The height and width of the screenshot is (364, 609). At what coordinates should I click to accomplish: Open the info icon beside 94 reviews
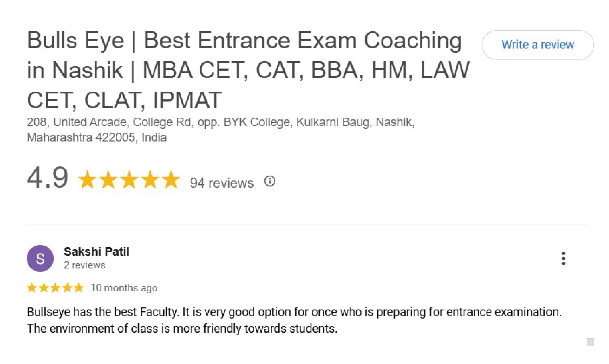[270, 182]
